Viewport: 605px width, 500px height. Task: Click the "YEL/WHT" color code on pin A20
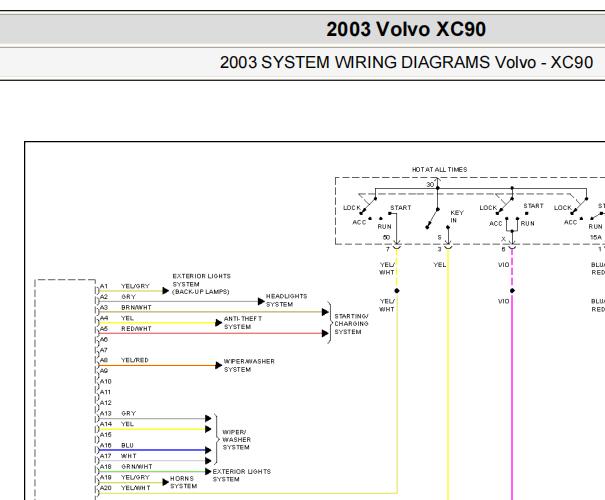(136, 488)
